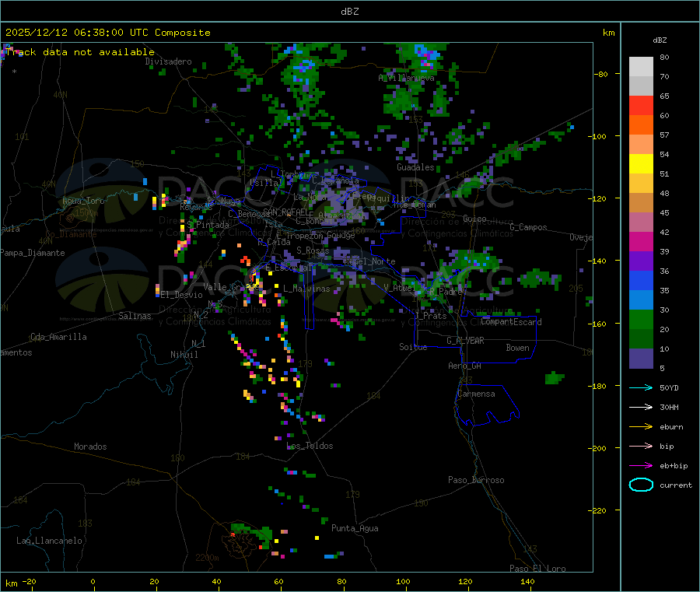
Task: Click the 2025/12/12 06:38:00 UTC Composite timestamp
Action: (x=107, y=33)
